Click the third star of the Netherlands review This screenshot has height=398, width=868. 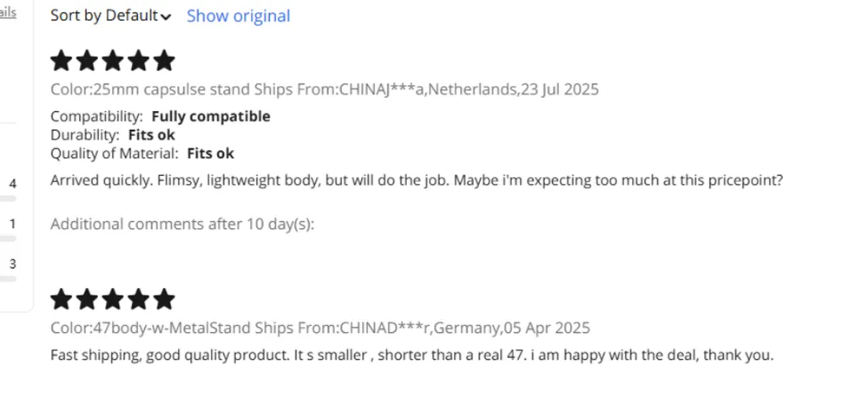(x=113, y=61)
